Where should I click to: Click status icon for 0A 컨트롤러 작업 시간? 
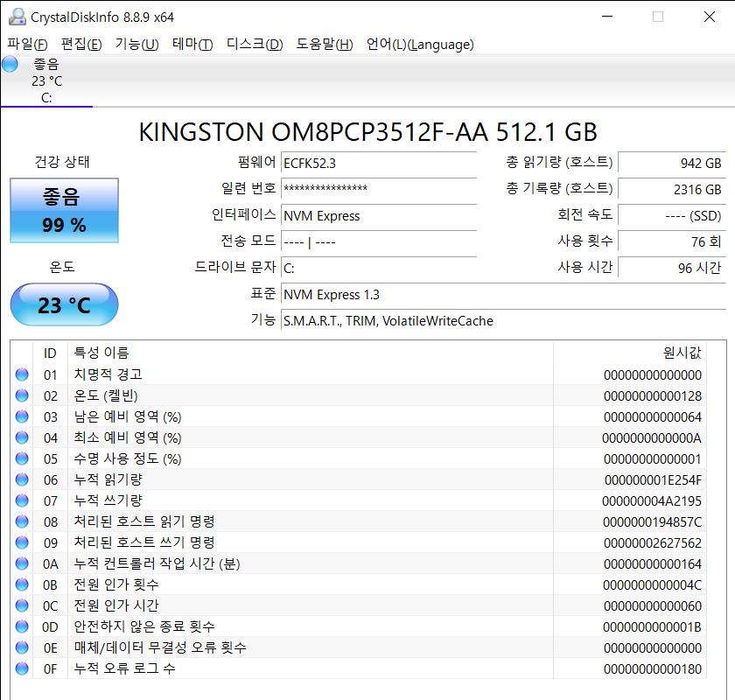click(22, 563)
